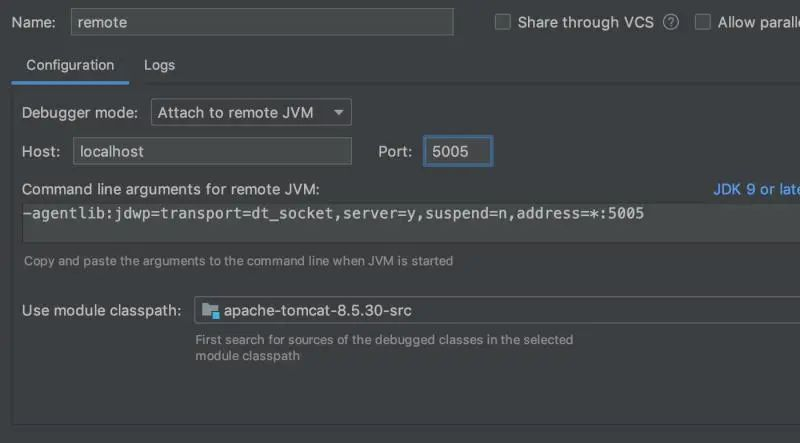This screenshot has width=800, height=443.
Task: Click the Name field containing remote
Action: [x=262, y=22]
